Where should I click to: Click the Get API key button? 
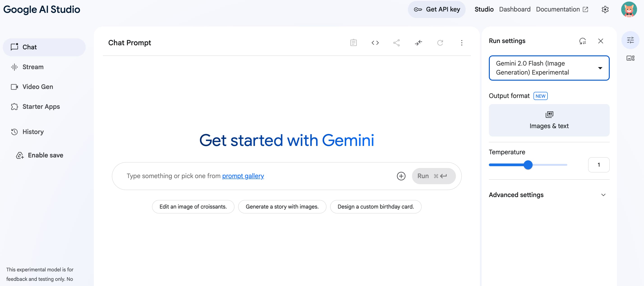tap(437, 9)
